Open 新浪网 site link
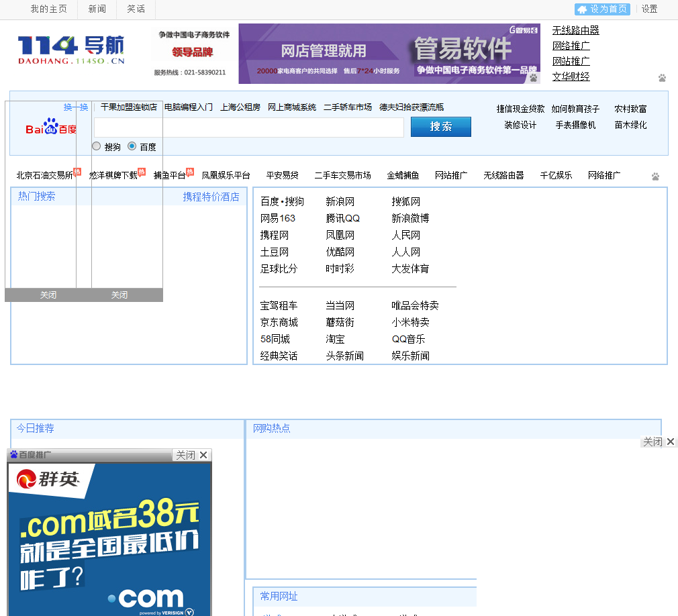The image size is (678, 616). pyautogui.click(x=340, y=201)
